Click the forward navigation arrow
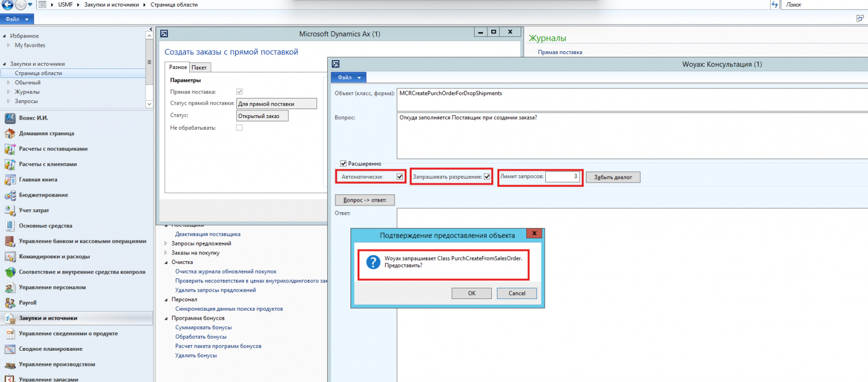The image size is (868, 382). click(20, 4)
